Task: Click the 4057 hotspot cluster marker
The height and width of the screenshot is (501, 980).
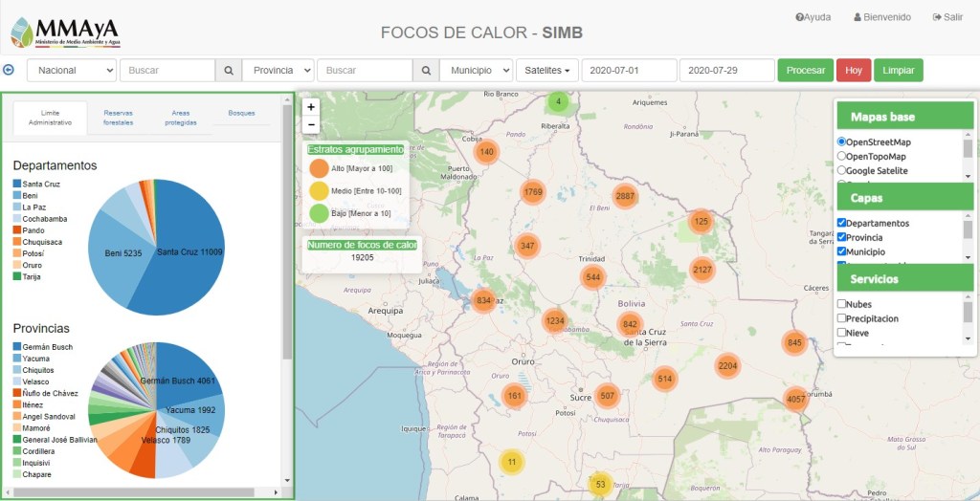Action: tap(796, 398)
